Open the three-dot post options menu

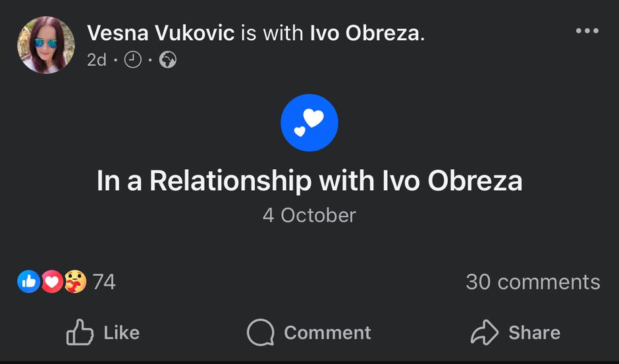[x=587, y=32]
